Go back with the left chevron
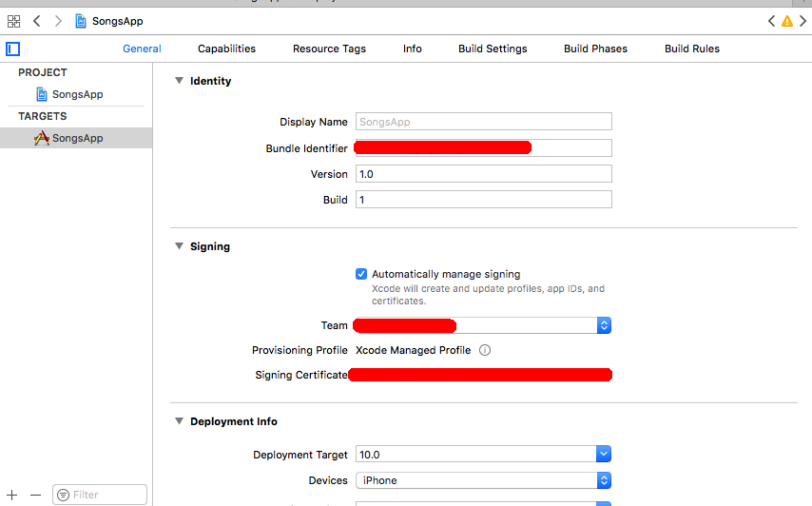 coord(37,21)
